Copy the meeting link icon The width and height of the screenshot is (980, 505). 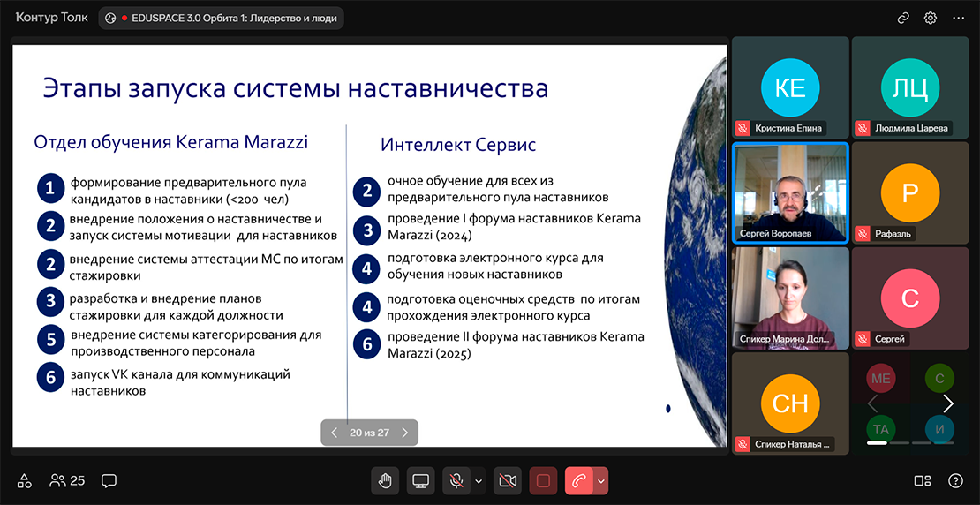(x=903, y=19)
